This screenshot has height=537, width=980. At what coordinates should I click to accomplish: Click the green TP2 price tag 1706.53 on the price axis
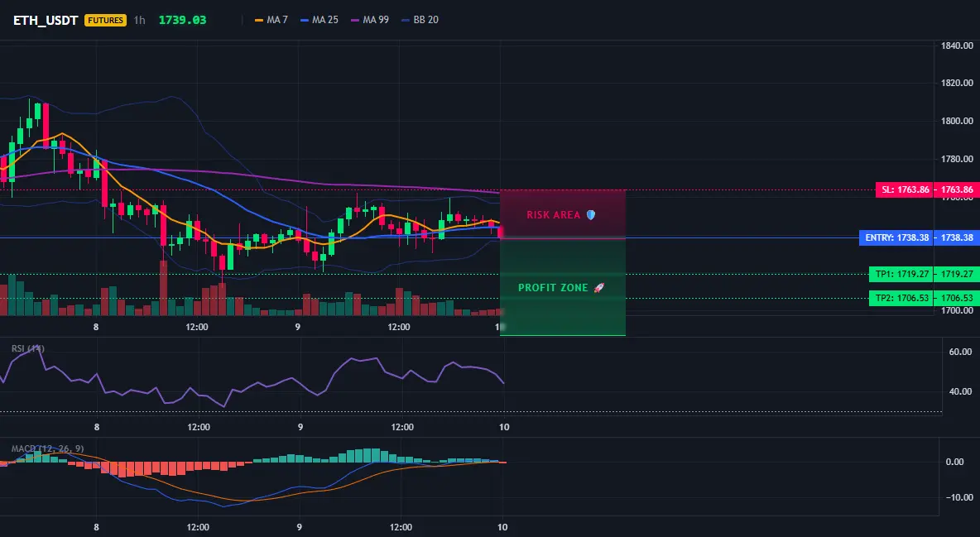click(956, 298)
